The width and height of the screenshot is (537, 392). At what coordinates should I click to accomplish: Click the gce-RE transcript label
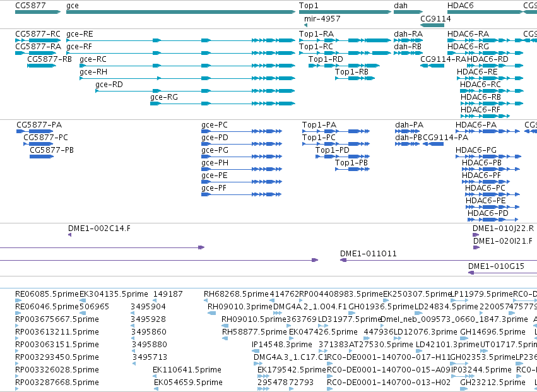(80, 34)
